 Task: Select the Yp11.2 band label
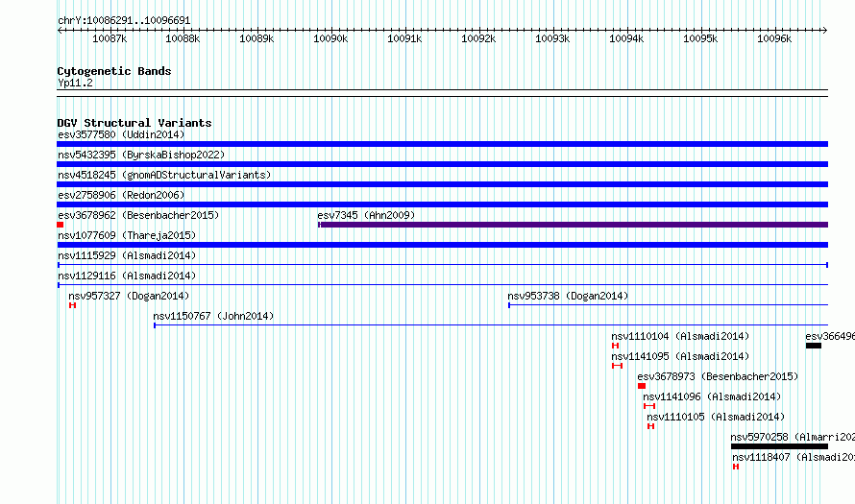75,84
